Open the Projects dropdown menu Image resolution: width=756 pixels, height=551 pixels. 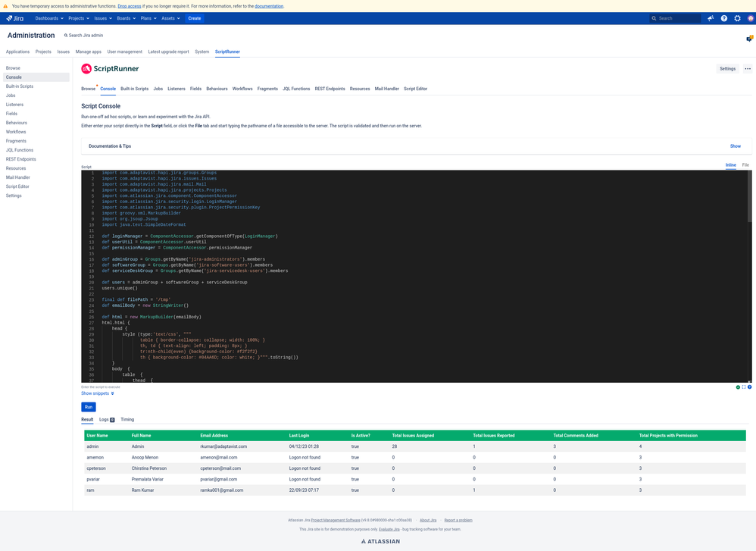pyautogui.click(x=79, y=18)
